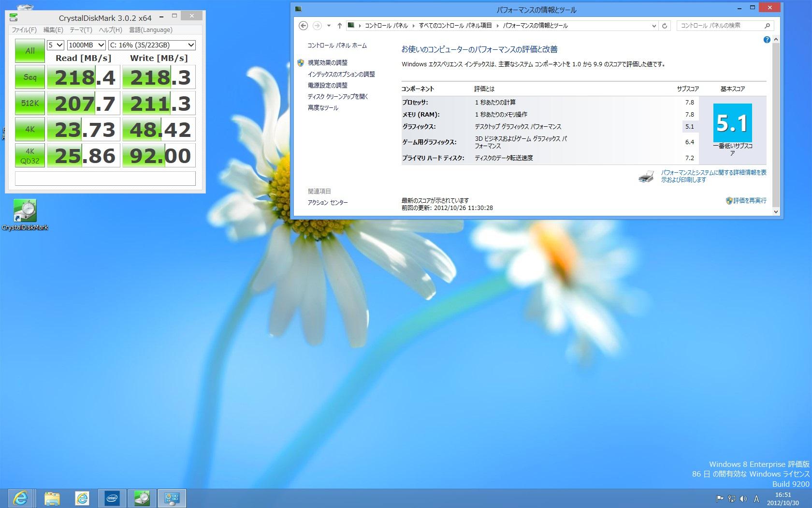This screenshot has height=508, width=812.
Task: Switch to CrystalDiskMark taskbar icon
Action: (x=142, y=498)
